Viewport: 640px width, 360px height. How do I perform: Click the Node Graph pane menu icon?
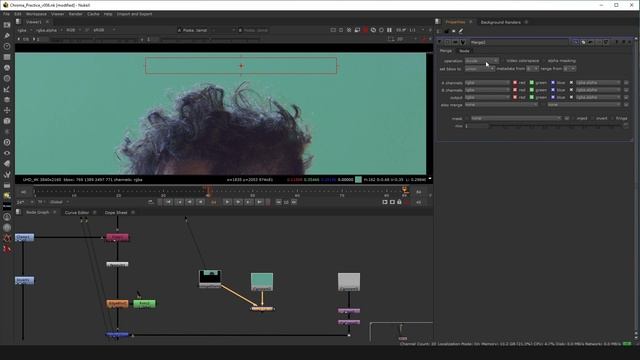pyautogui.click(x=18, y=212)
